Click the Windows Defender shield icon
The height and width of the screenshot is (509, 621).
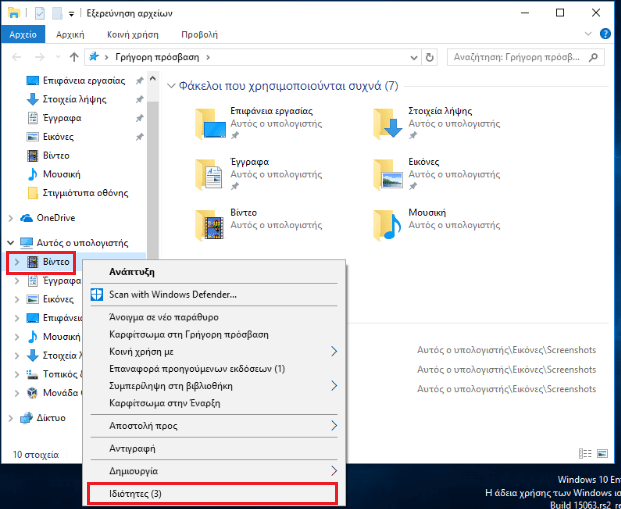pyautogui.click(x=97, y=295)
